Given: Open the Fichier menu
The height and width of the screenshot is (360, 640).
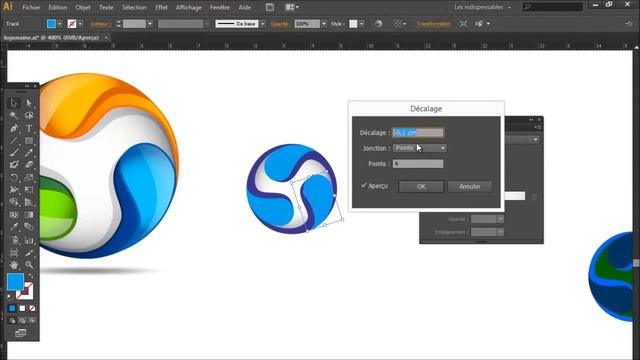Looking at the screenshot, I should [31, 7].
